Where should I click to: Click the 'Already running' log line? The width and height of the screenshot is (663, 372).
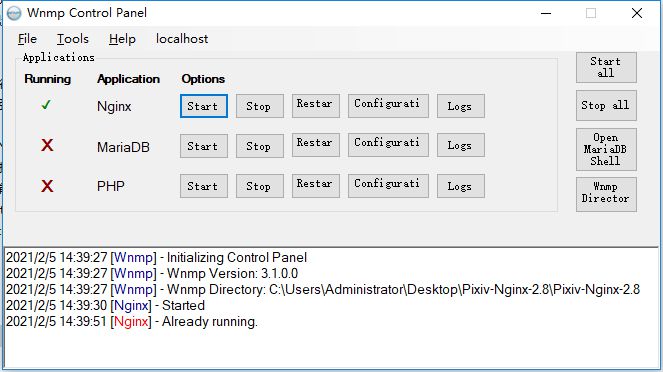click(x=132, y=322)
